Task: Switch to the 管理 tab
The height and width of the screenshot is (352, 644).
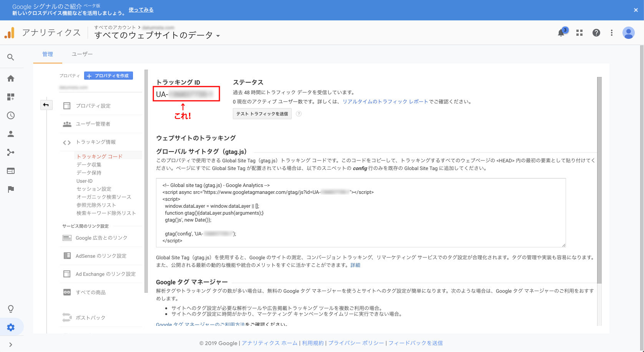Action: click(x=48, y=54)
